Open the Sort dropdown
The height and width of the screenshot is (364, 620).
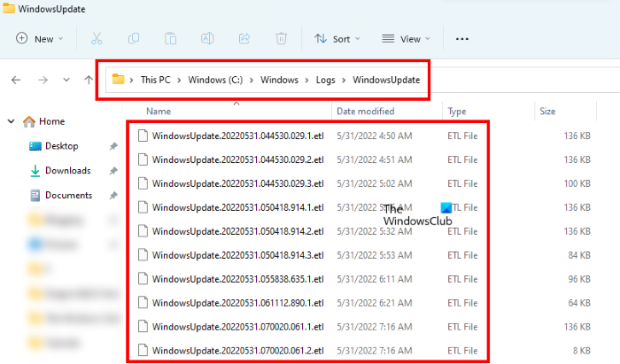(x=337, y=39)
